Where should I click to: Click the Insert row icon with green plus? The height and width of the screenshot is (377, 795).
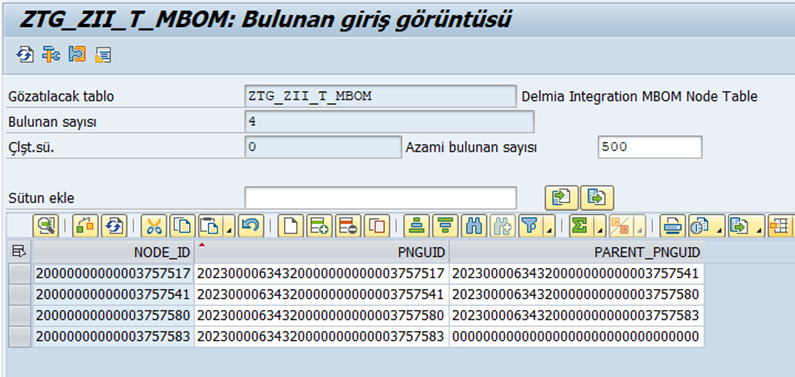click(319, 227)
